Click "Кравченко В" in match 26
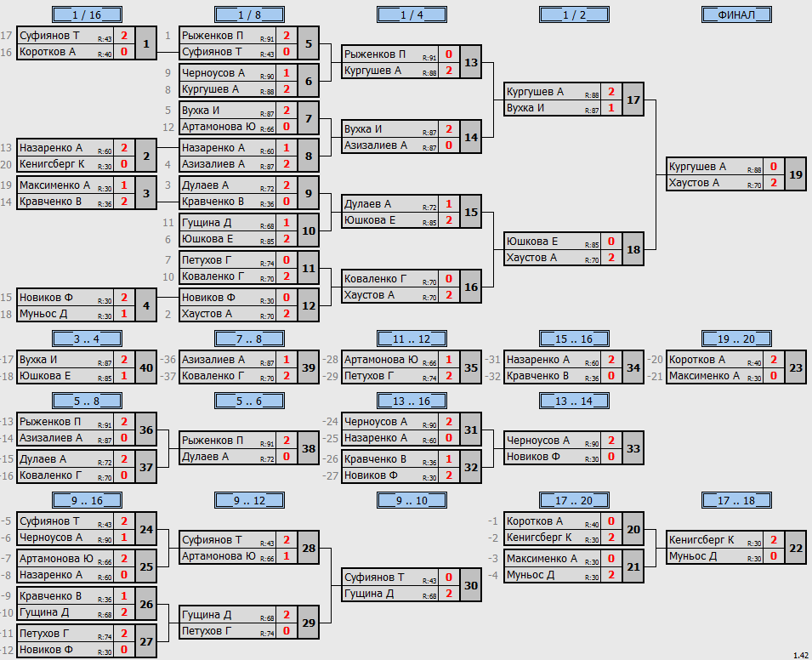812x660 pixels. coord(50,596)
